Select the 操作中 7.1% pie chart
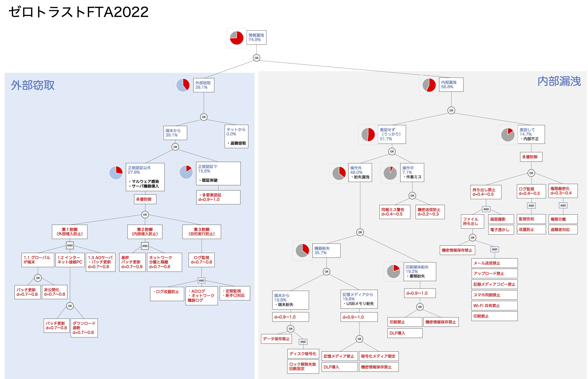This screenshot has height=379, width=588. coord(390,173)
